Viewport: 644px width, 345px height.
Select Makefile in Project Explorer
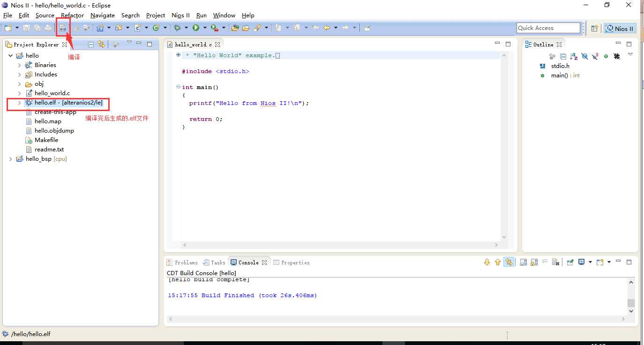[46, 140]
